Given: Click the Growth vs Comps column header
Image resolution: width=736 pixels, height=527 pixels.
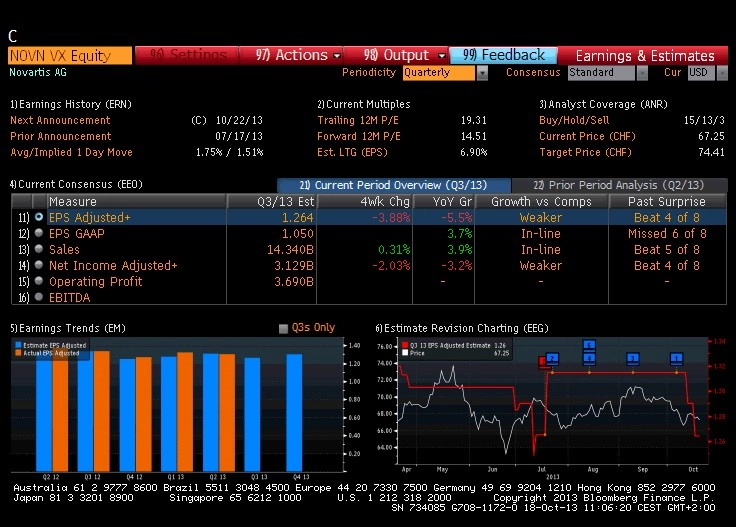Looking at the screenshot, I should 541,201.
